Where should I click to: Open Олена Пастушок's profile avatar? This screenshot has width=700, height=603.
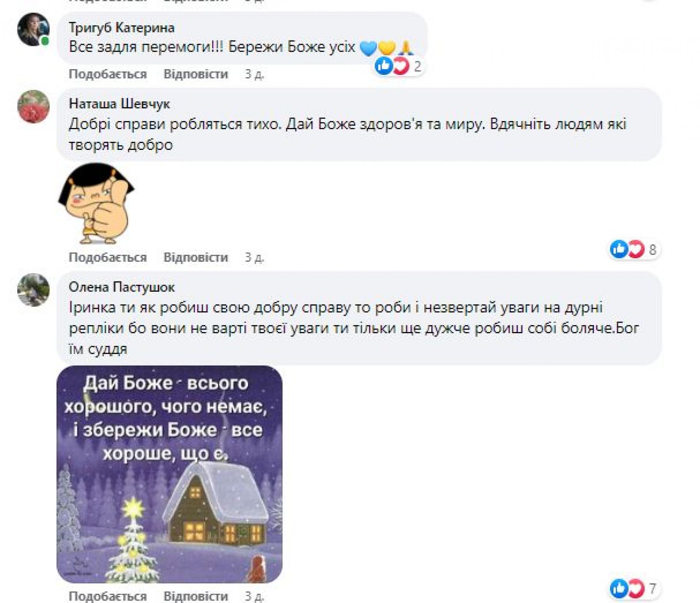click(34, 290)
